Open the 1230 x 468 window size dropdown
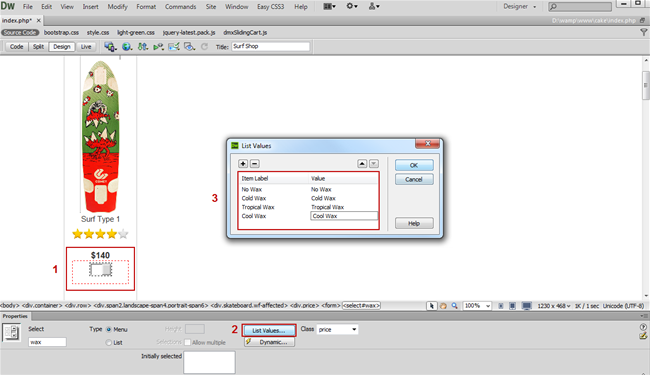Screen dimensions: 650x375 (x=553, y=306)
